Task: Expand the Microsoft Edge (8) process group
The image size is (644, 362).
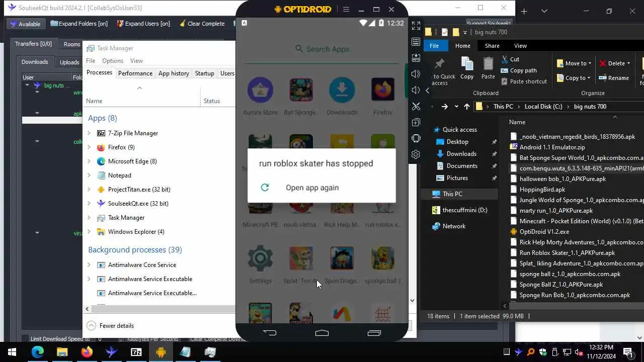Action: 89,161
